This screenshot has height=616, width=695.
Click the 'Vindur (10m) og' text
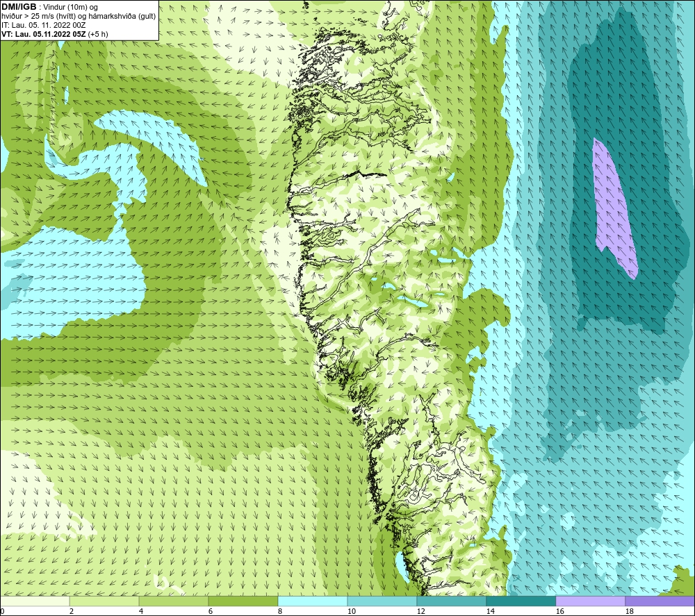tap(71, 7)
